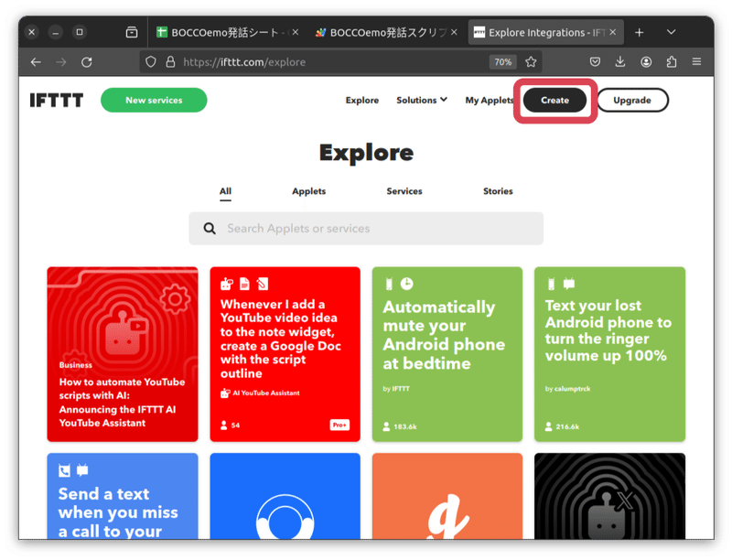This screenshot has width=732, height=560.
Task: Close the Explore Integrations tab
Action: 612,32
